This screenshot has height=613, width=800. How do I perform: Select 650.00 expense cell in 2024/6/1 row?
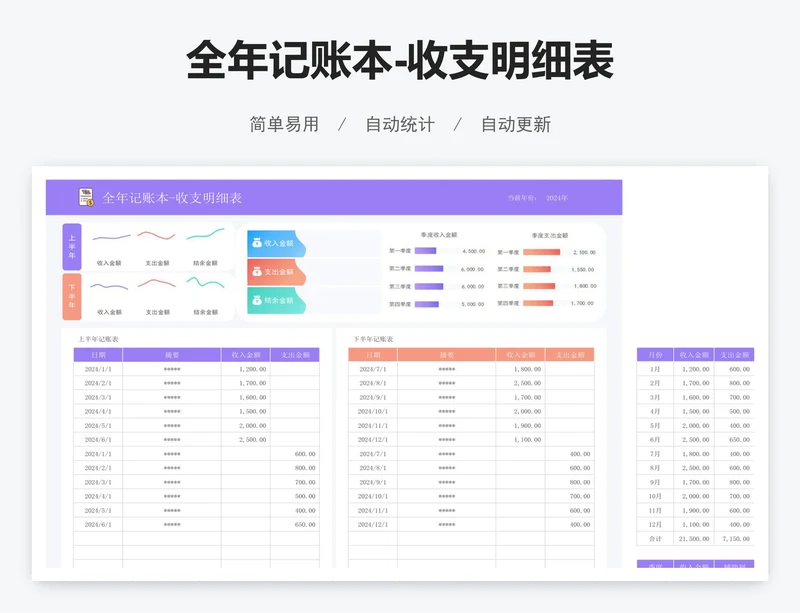coord(295,524)
